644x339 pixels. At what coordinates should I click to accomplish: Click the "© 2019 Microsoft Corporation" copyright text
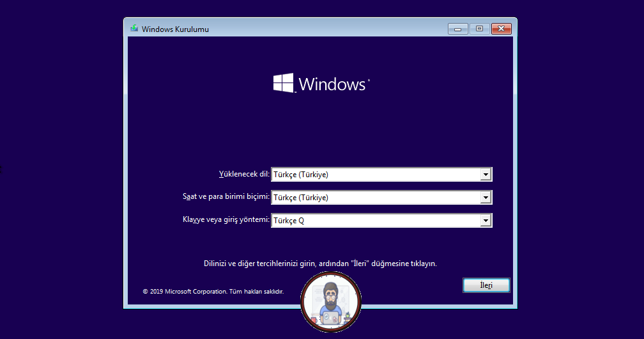pos(213,291)
